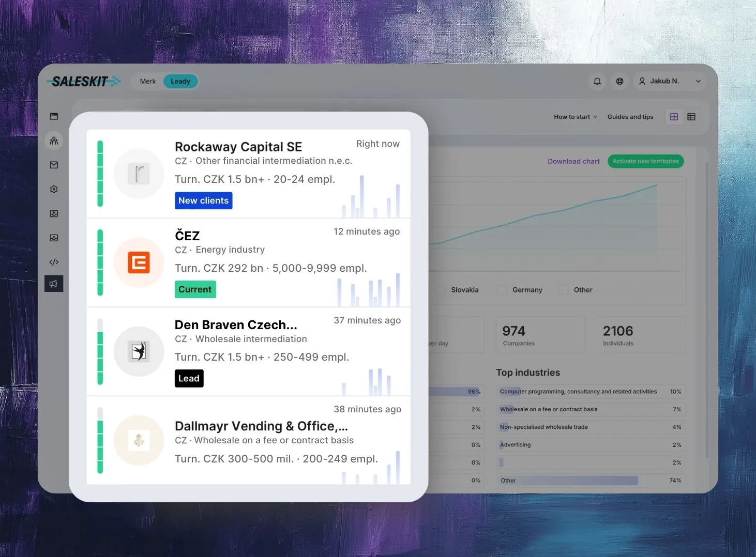This screenshot has width=756, height=557.
Task: Click the 38 minutes ago timestamp
Action: [367, 409]
